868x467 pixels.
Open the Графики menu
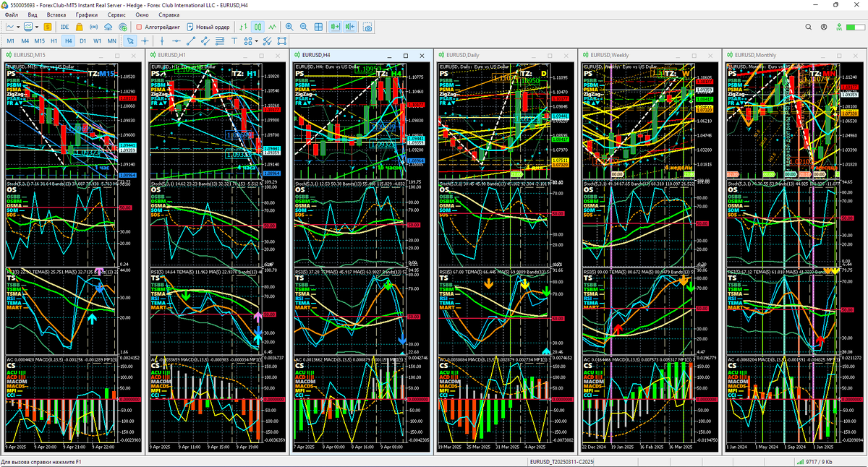[x=87, y=14]
